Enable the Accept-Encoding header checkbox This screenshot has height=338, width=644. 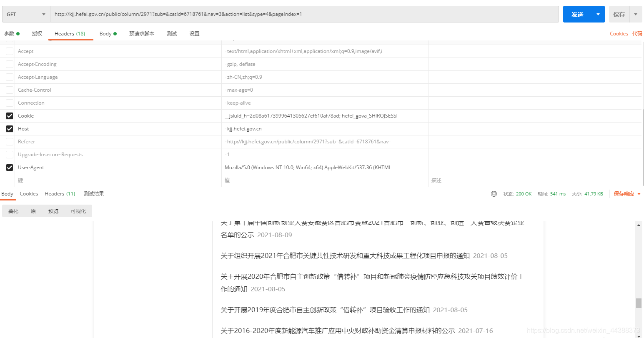coord(10,64)
